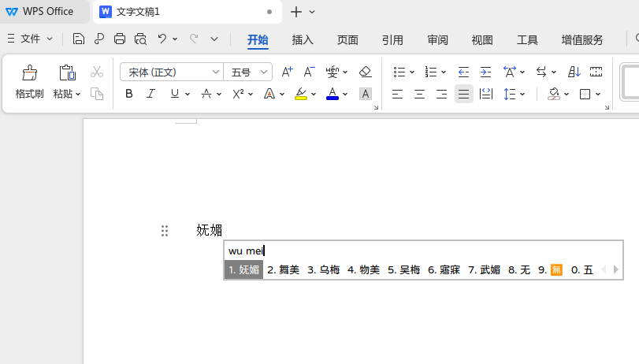Select candidate 3. 乌梅
The height and width of the screenshot is (364, 639).
tap(324, 269)
